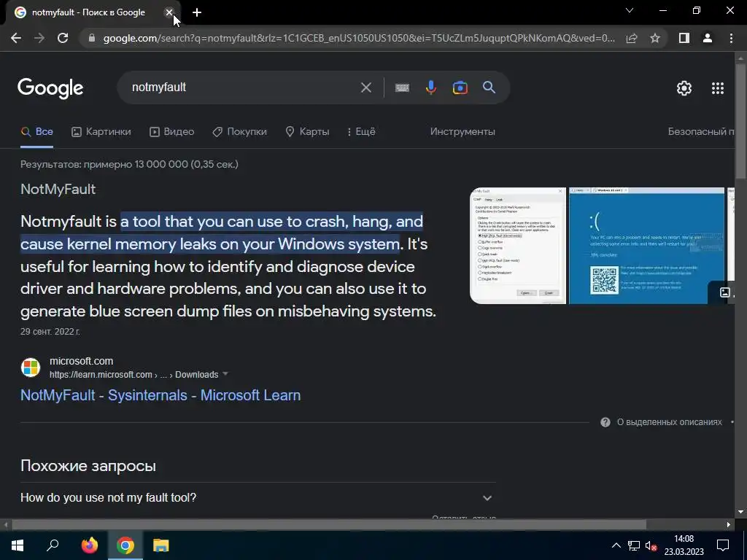Click the clock showing 14:08

click(684, 539)
